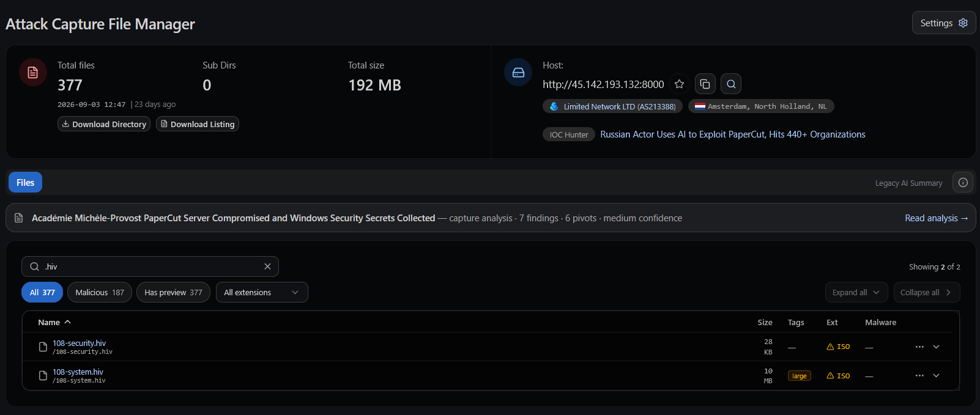Open more actions for 108-system.hiv

(919, 375)
